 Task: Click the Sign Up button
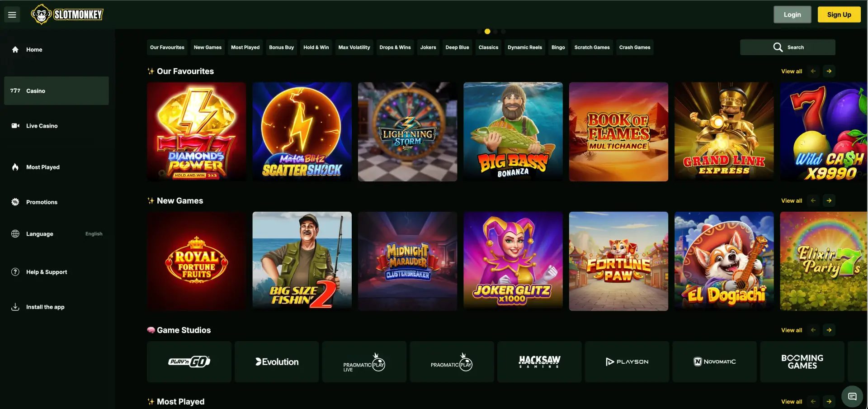click(x=839, y=15)
